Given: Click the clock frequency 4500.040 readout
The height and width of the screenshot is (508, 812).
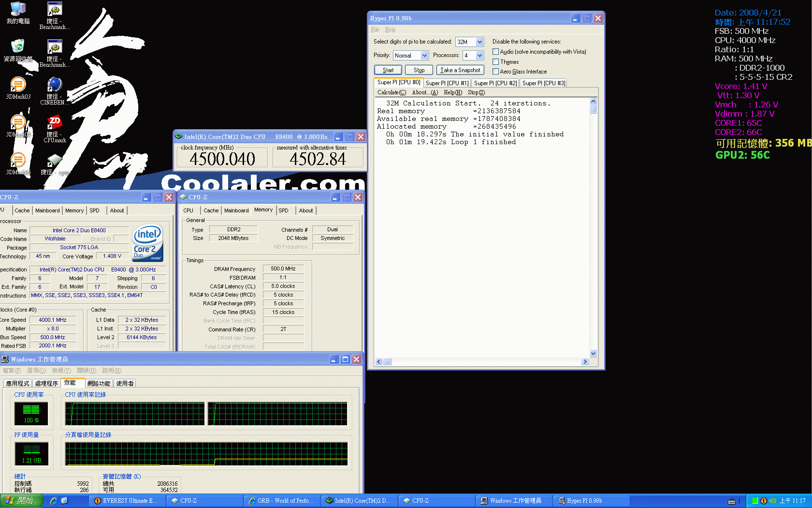Looking at the screenshot, I should coord(222,159).
